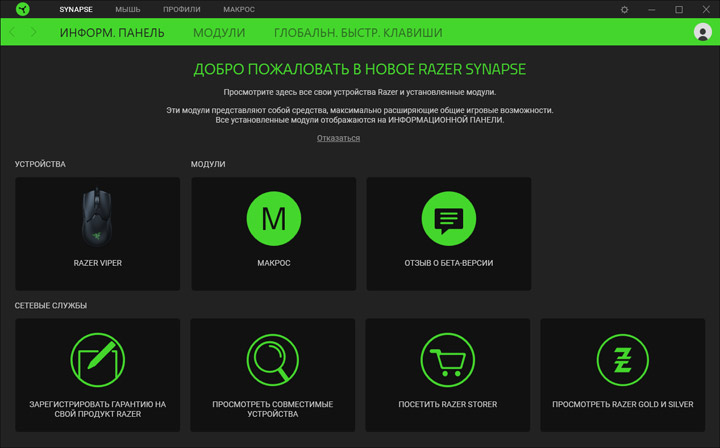Minimize the Synapse window

[652, 9]
